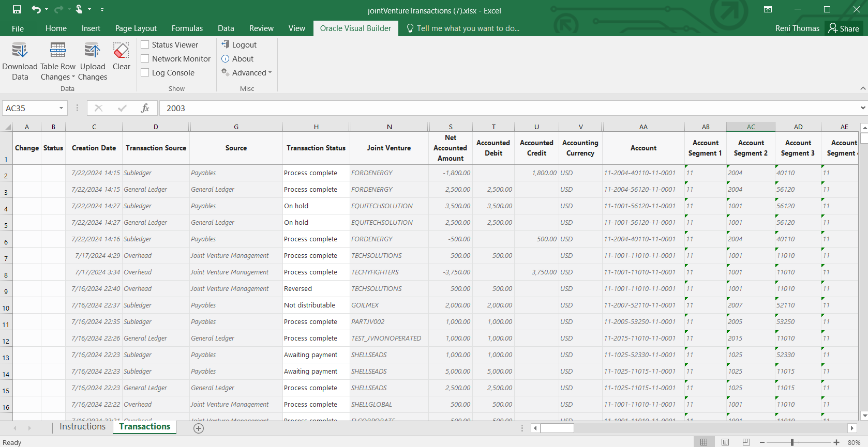The height and width of the screenshot is (447, 868).
Task: Click the zoom in plus icon
Action: (836, 442)
